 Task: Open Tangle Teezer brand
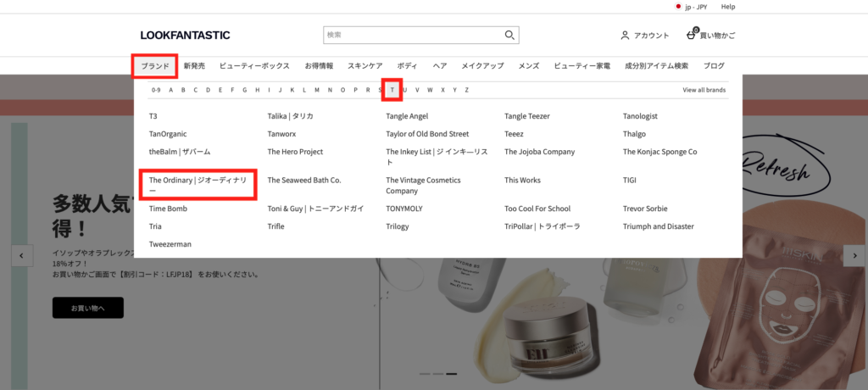tap(527, 116)
